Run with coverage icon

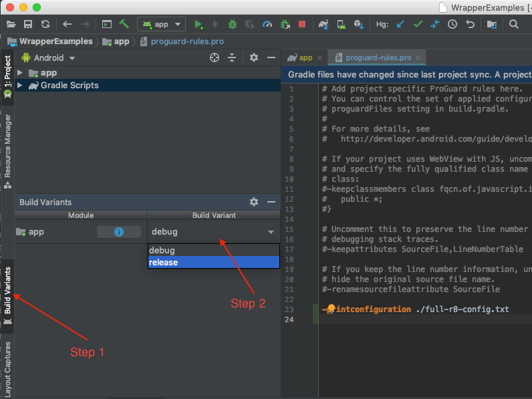pyautogui.click(x=250, y=25)
